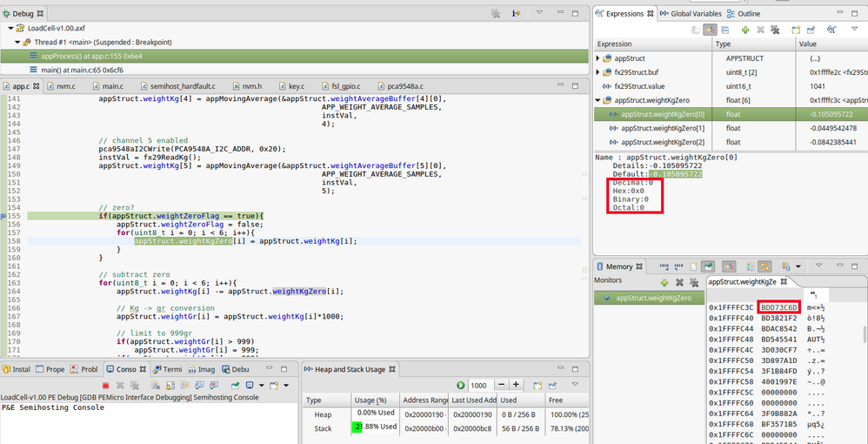Increase sampling interval with plus button

pos(516,385)
